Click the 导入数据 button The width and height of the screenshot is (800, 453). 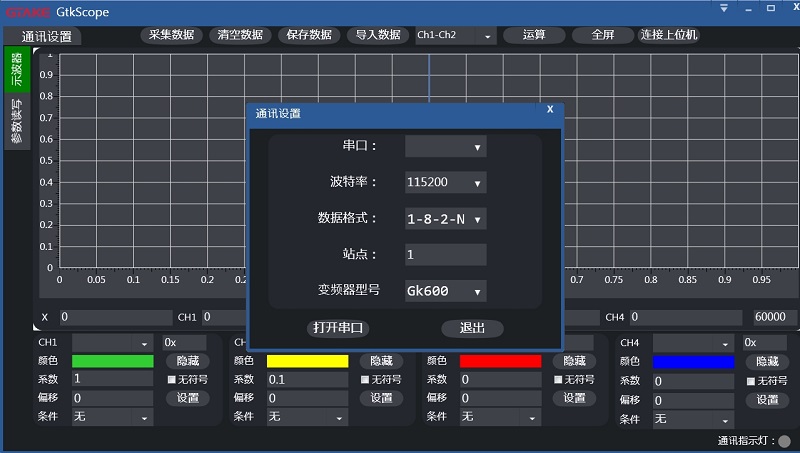coord(378,35)
